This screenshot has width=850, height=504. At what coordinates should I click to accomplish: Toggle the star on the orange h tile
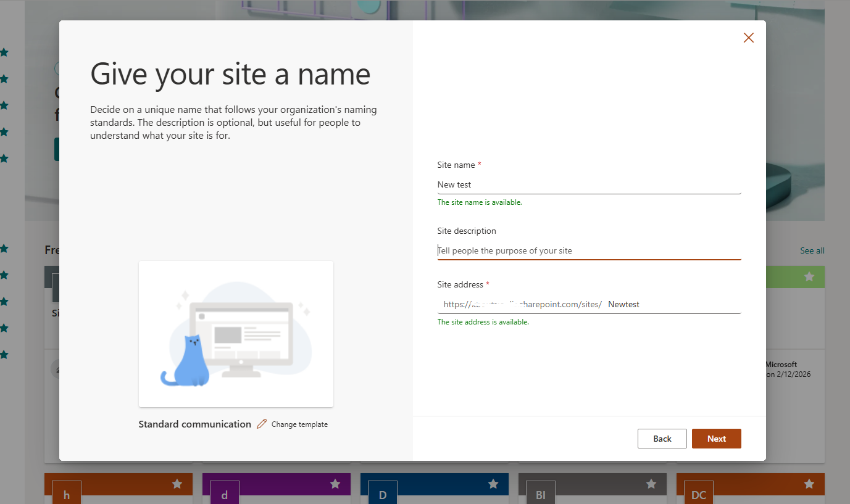177,484
